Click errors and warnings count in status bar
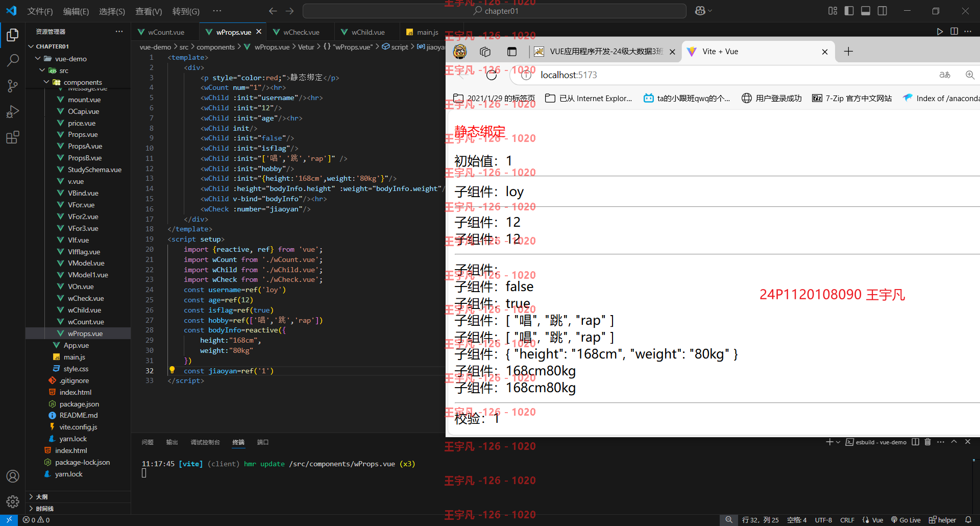This screenshot has height=526, width=980. (36, 520)
